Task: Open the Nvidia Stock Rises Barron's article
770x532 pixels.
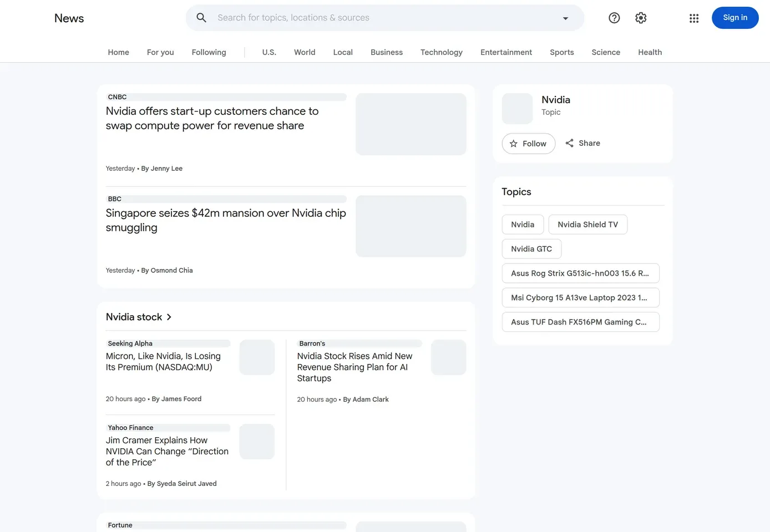Action: pos(354,367)
